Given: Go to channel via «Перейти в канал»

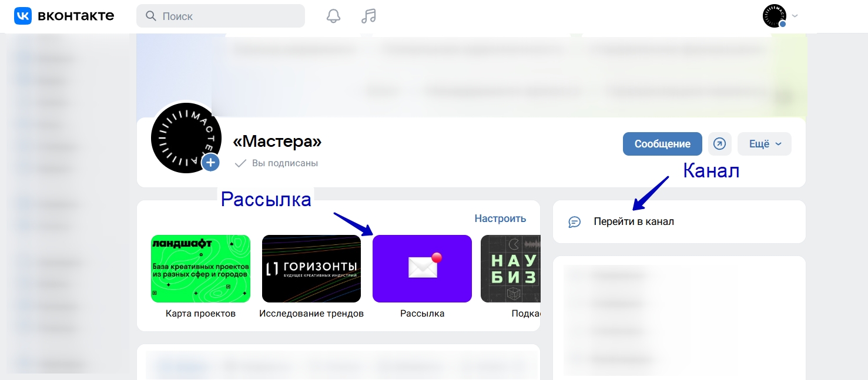Looking at the screenshot, I should point(634,222).
